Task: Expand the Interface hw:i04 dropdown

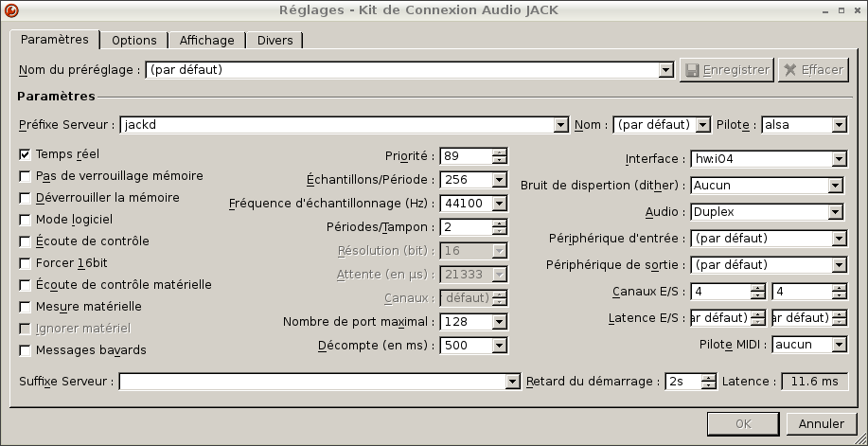Action: 836,159
